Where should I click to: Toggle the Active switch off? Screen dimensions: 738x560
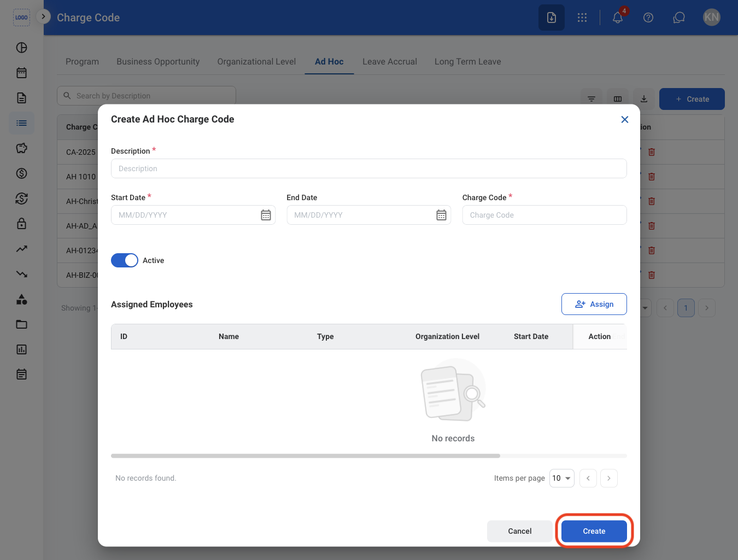coord(125,260)
